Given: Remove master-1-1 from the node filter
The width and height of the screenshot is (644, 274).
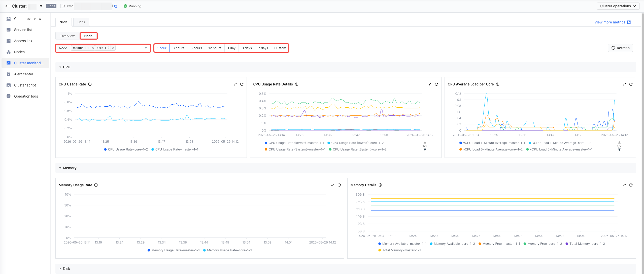Looking at the screenshot, I should 93,48.
